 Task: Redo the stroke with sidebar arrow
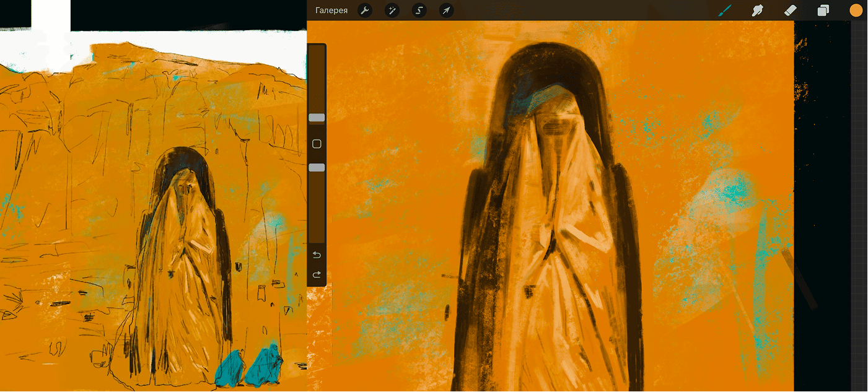(x=317, y=274)
